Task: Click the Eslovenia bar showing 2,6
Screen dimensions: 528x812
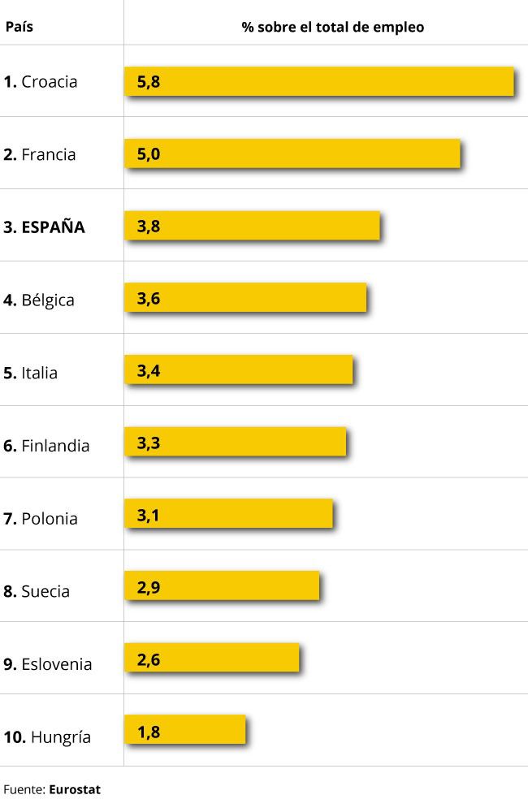Action: [212, 658]
